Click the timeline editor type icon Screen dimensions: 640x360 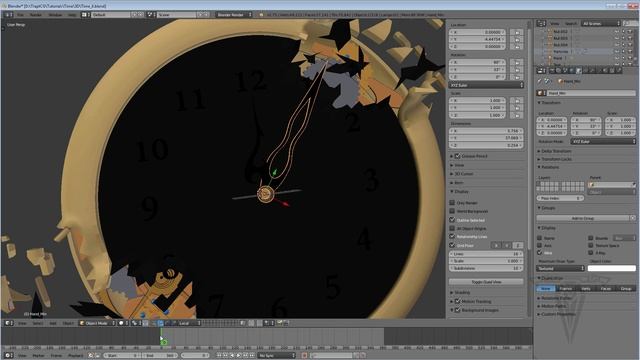point(9,356)
